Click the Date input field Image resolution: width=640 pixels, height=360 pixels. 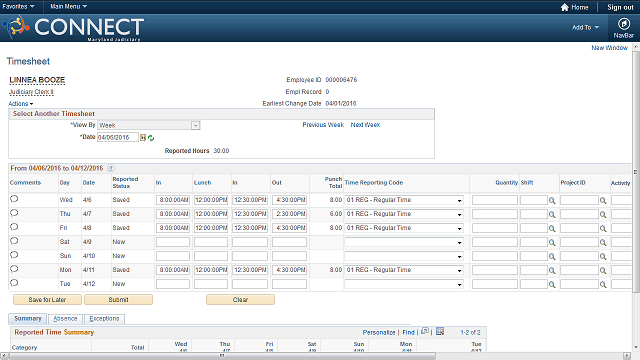pos(118,138)
